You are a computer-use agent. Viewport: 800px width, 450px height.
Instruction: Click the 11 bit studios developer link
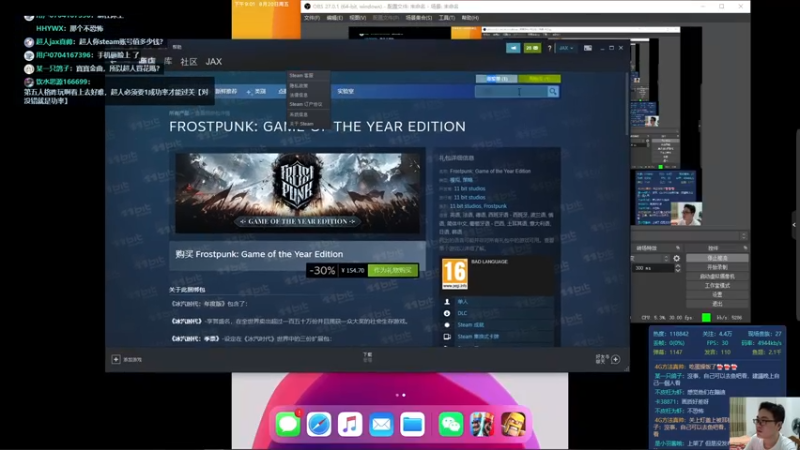click(469, 189)
